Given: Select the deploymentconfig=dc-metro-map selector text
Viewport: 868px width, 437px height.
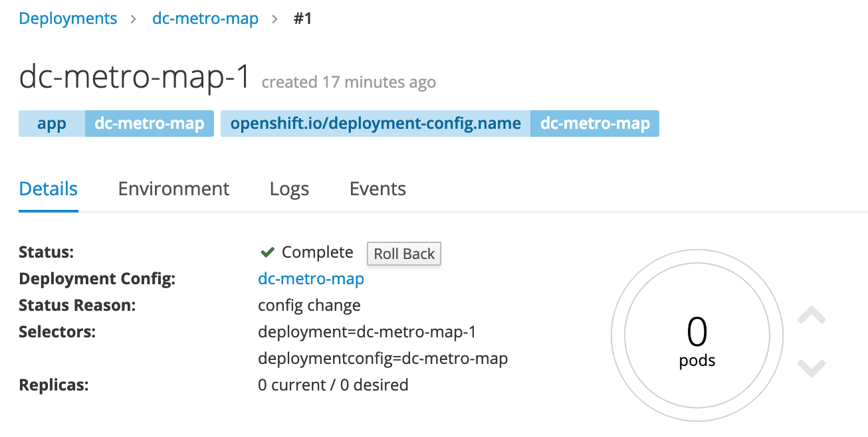Looking at the screenshot, I should pos(383,359).
